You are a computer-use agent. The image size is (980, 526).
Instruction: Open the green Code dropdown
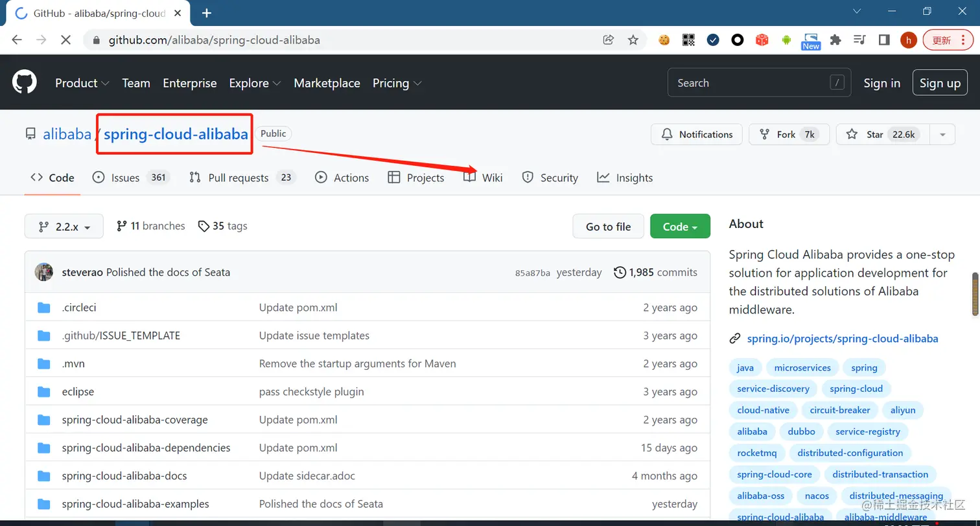(x=680, y=226)
